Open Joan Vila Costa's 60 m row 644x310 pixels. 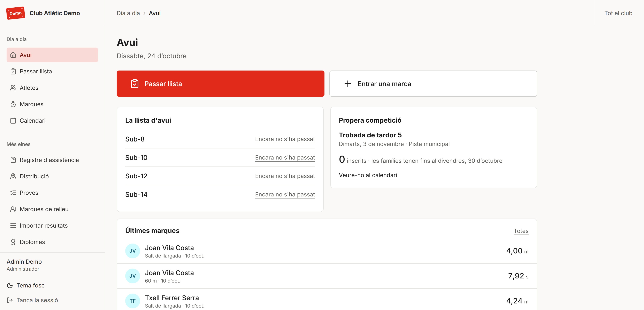327,276
